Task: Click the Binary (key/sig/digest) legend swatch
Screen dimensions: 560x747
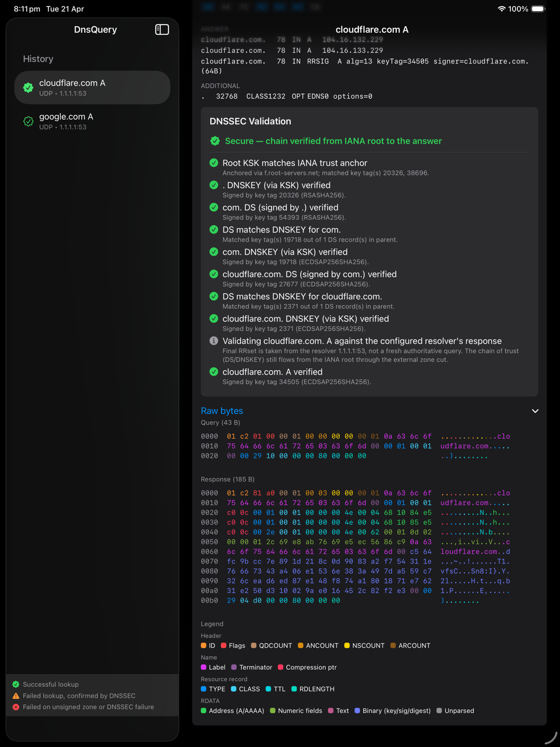Action: (357, 711)
